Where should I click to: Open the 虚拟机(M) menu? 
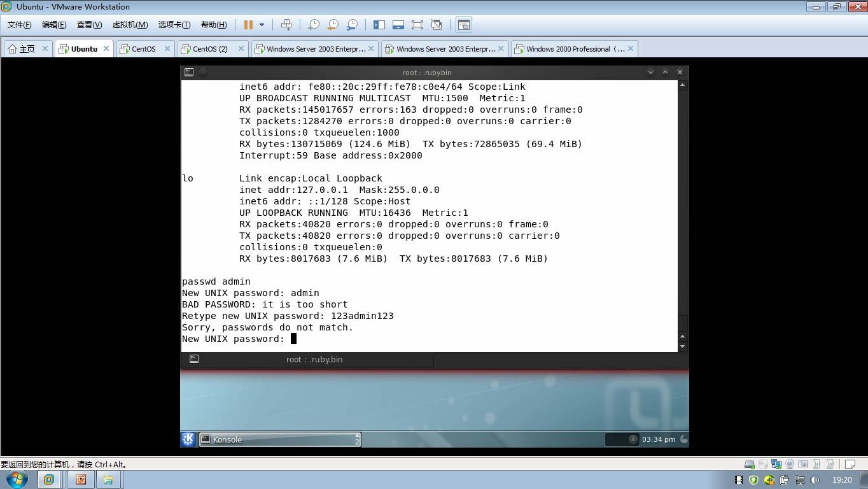130,25
